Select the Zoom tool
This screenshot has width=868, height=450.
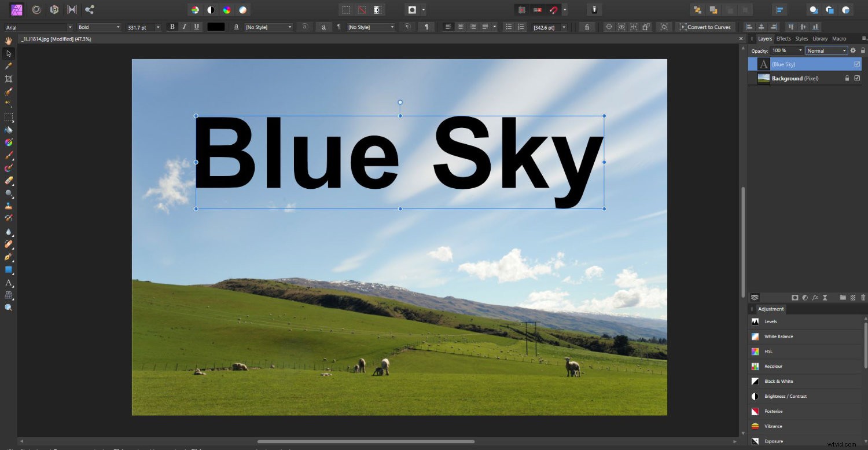tap(8, 308)
